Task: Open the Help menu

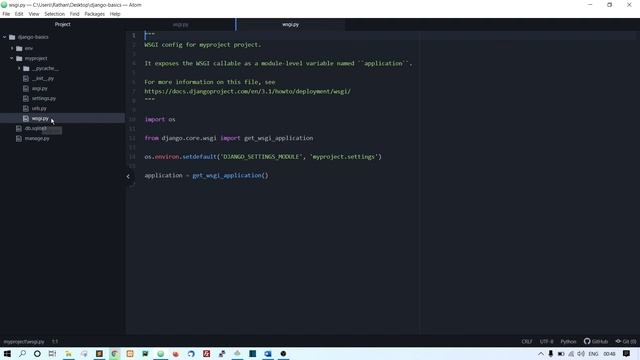Action: click(115, 14)
